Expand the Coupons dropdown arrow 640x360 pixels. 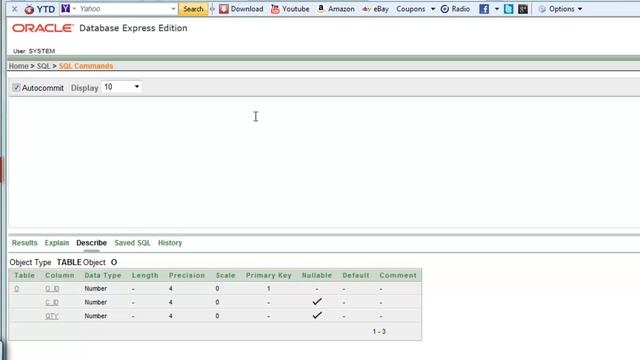coord(433,9)
